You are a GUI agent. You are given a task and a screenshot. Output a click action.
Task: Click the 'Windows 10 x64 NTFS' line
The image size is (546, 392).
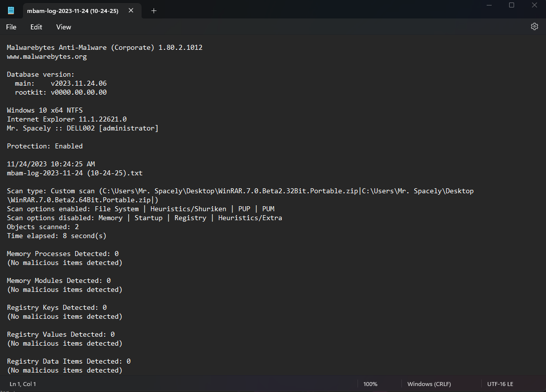(44, 110)
